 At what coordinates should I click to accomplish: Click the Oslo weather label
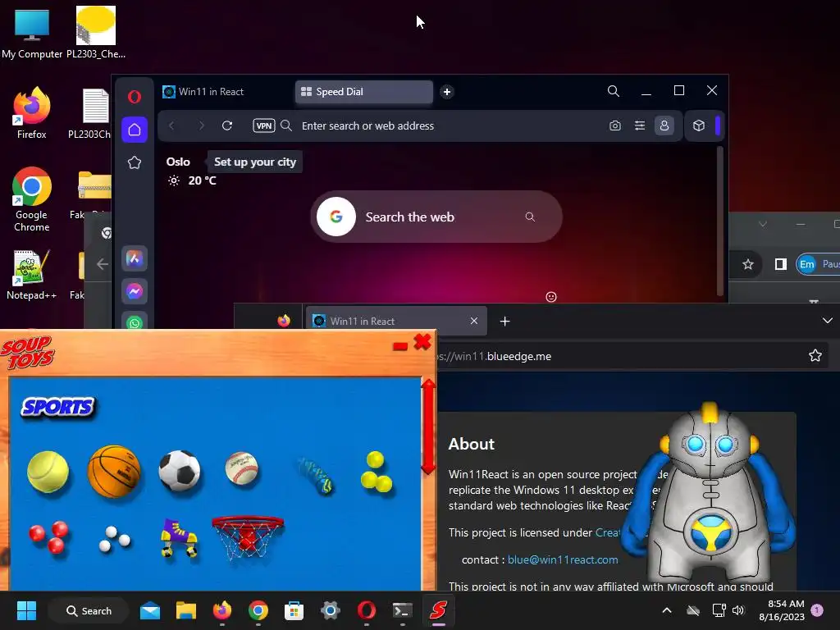pos(178,162)
